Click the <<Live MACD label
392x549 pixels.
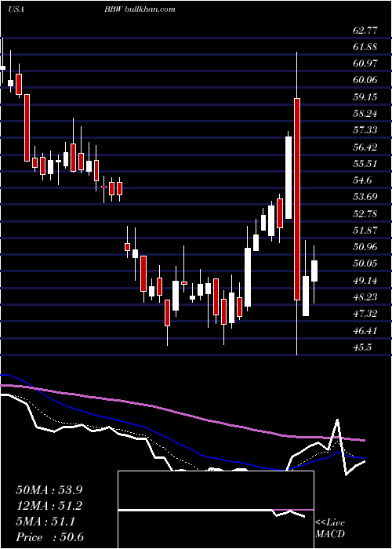point(330,529)
